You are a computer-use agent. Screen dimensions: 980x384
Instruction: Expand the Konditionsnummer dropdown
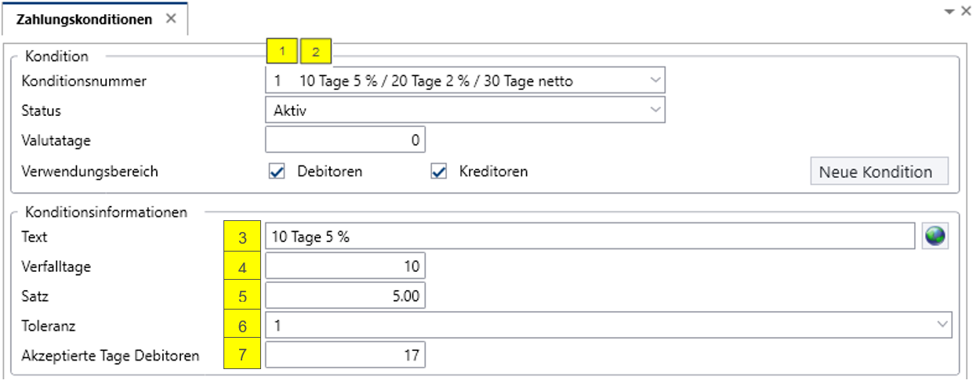coord(655,80)
